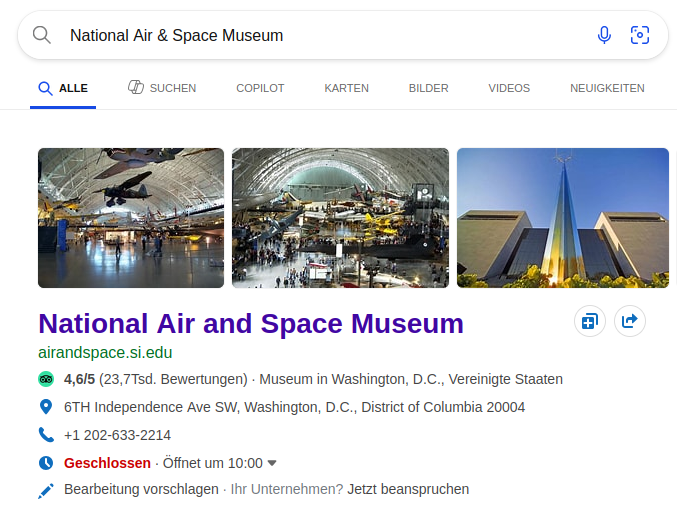
Task: Select the Copilot tab
Action: point(260,88)
